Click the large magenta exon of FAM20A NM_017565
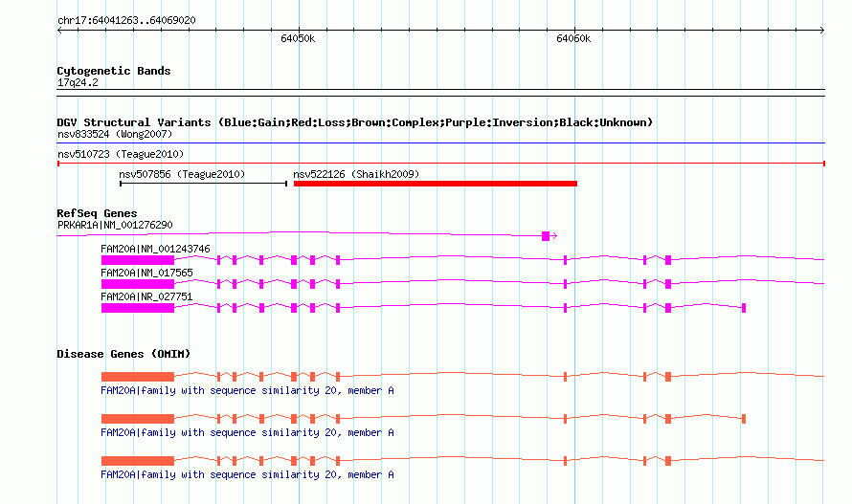 tap(138, 284)
